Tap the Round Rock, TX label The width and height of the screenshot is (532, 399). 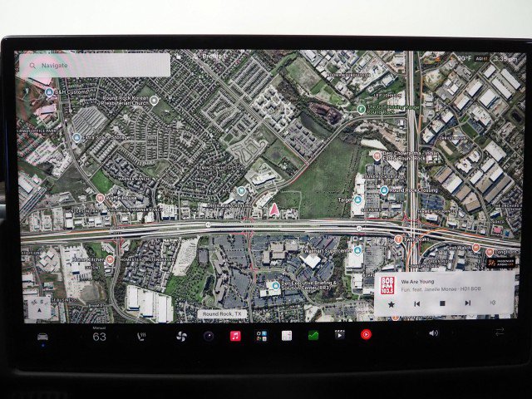222,314
